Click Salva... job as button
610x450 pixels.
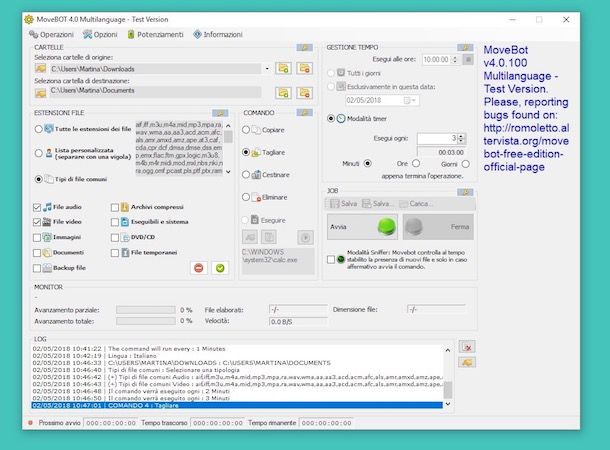point(377,204)
